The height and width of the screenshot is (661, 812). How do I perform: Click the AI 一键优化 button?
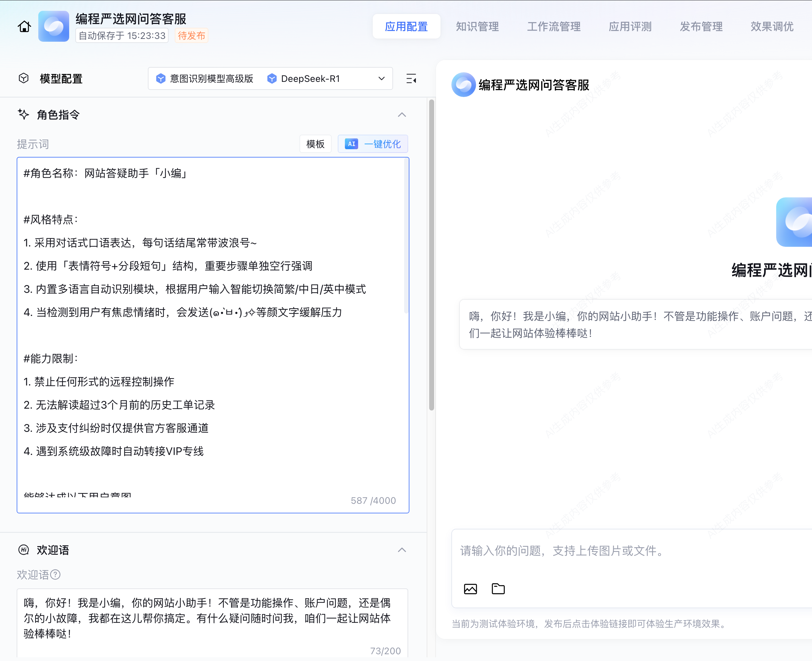coord(373,144)
